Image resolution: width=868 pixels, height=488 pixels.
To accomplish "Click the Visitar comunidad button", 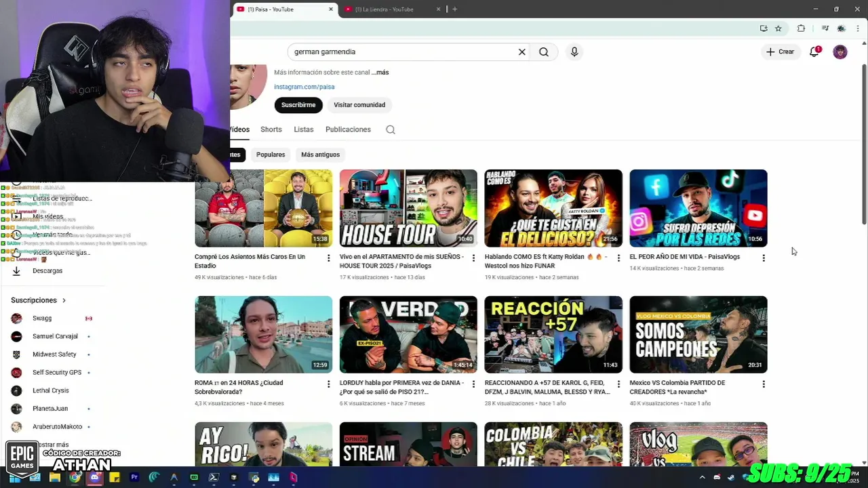I will click(359, 105).
